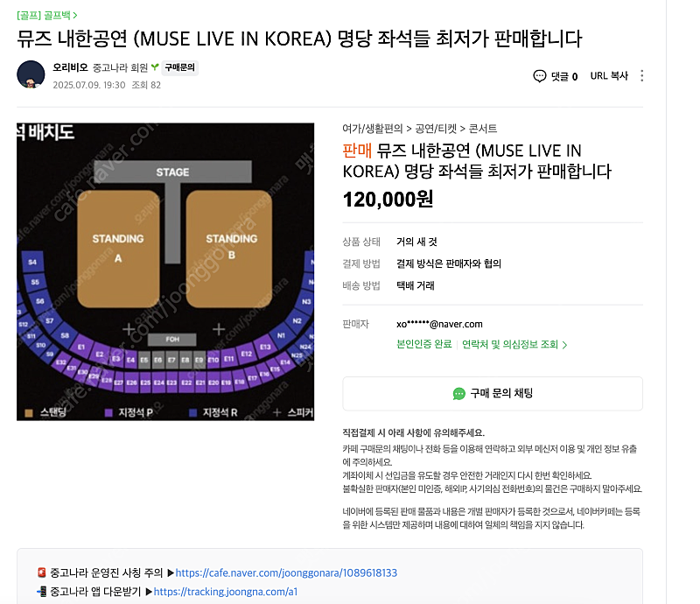
Task: Open the seating chart product image
Action: tap(165, 271)
